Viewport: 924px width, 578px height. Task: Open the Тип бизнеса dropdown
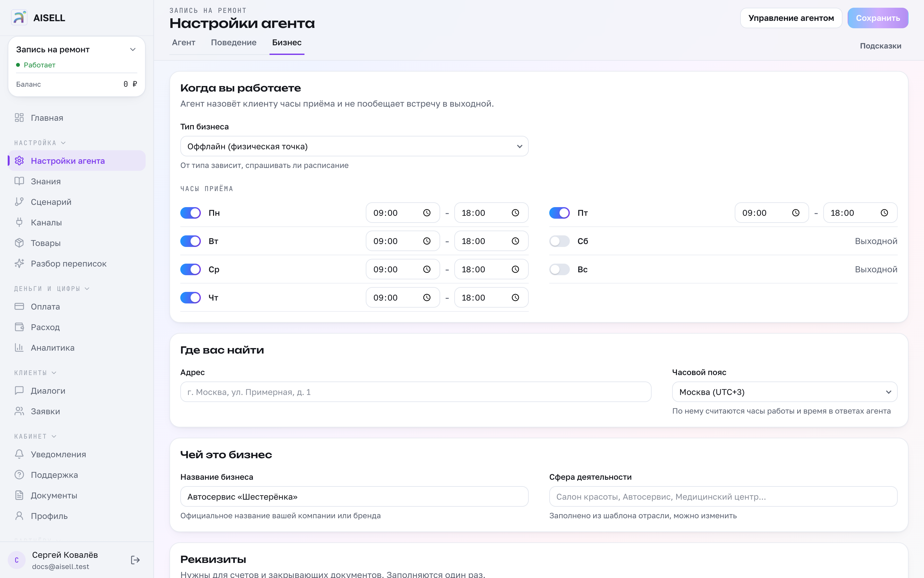[354, 146]
